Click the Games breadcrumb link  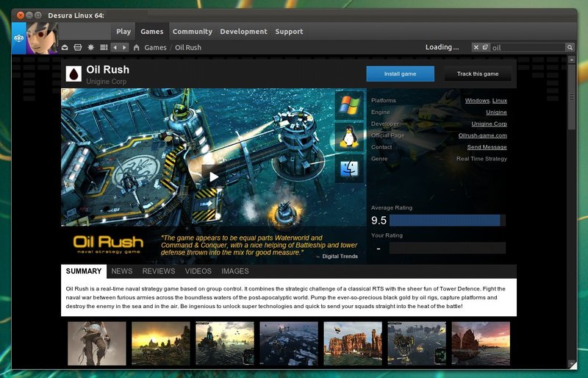pos(155,48)
